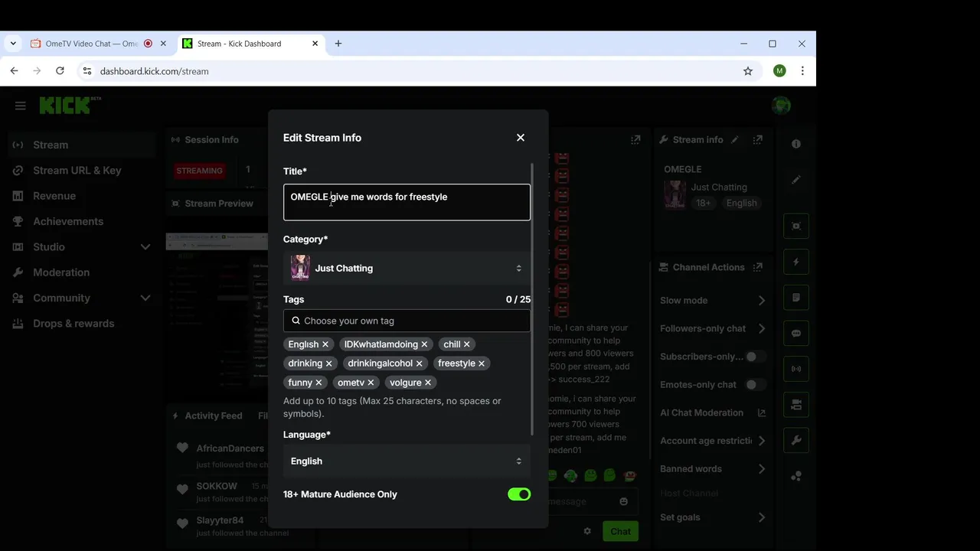Image resolution: width=980 pixels, height=551 pixels.
Task: Open the tab search dropdown arrow
Action: 13,44
